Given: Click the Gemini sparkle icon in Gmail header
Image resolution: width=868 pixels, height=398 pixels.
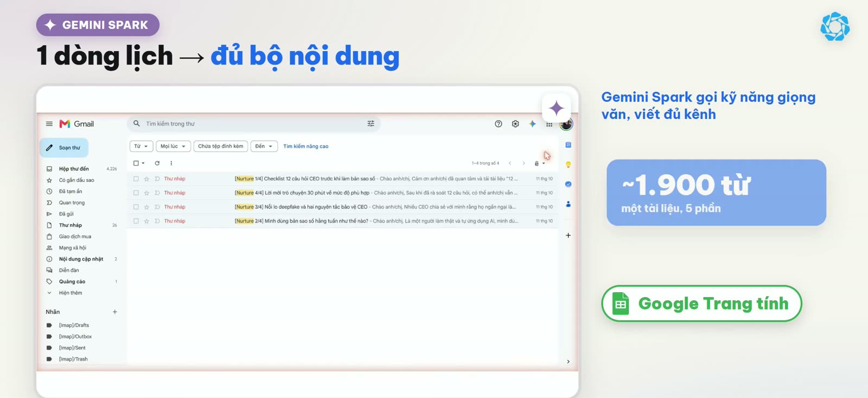Looking at the screenshot, I should click(533, 124).
